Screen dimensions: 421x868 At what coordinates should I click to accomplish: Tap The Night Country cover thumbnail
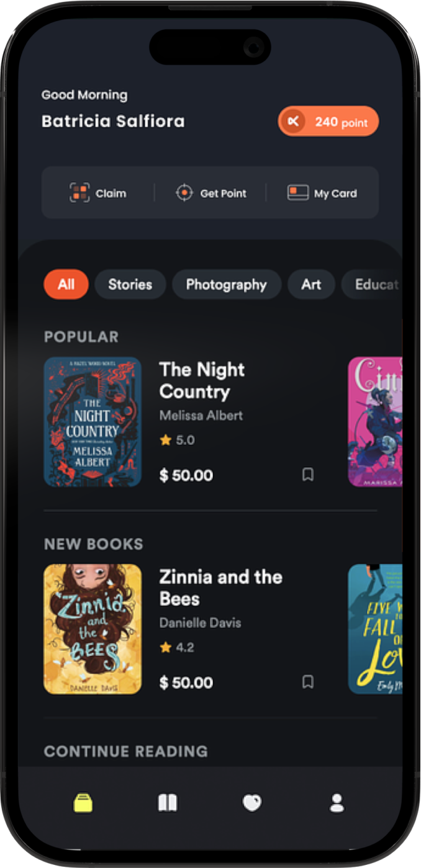pos(93,422)
